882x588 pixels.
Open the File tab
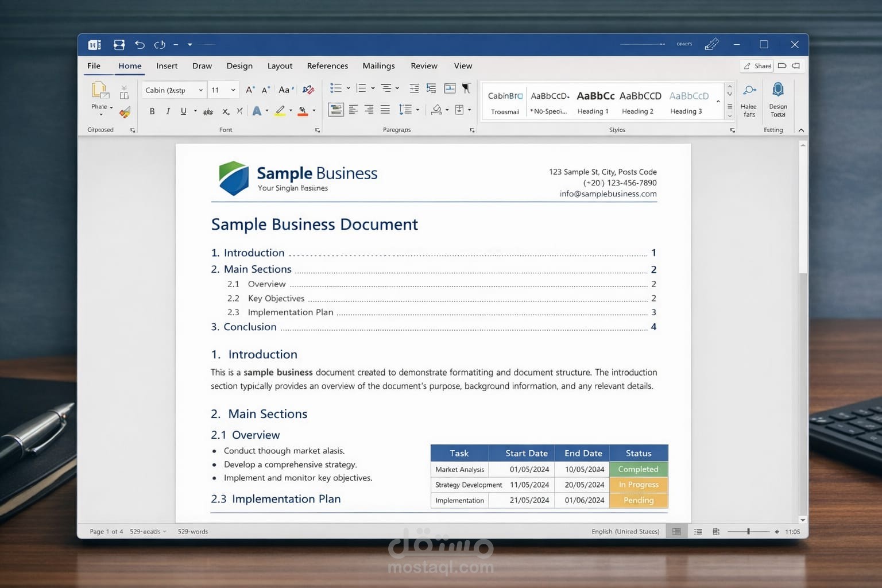pyautogui.click(x=94, y=66)
